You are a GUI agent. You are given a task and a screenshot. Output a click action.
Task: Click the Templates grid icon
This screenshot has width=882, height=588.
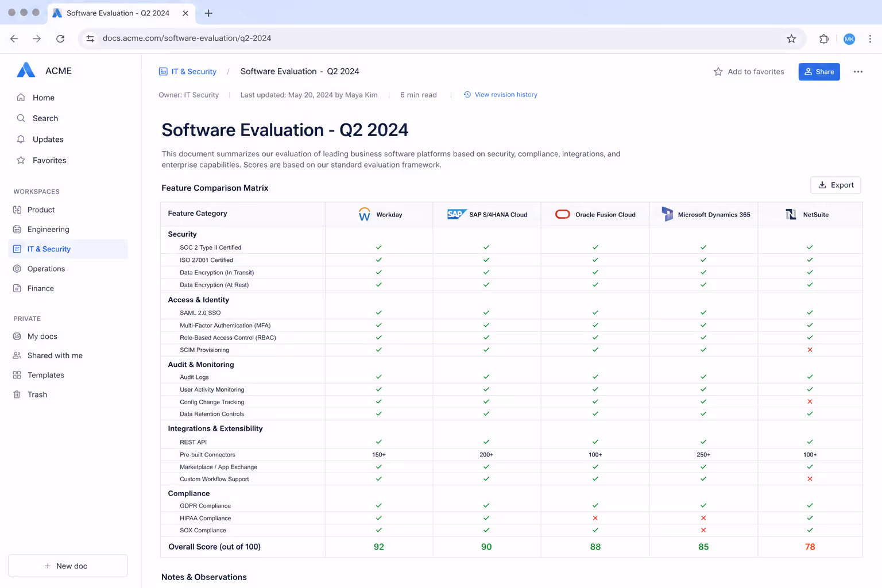coord(17,375)
